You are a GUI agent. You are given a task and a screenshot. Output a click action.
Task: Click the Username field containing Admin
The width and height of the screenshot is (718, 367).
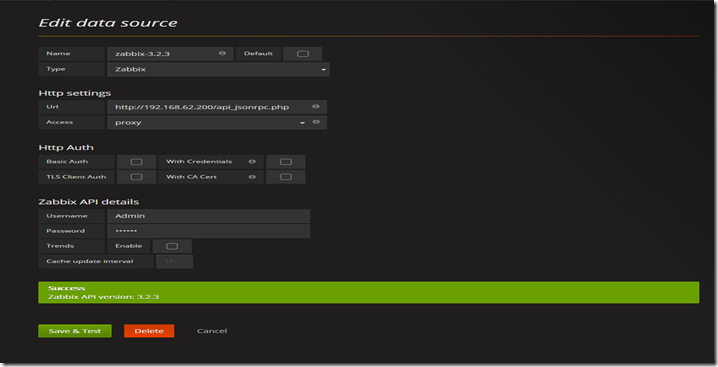pos(209,216)
